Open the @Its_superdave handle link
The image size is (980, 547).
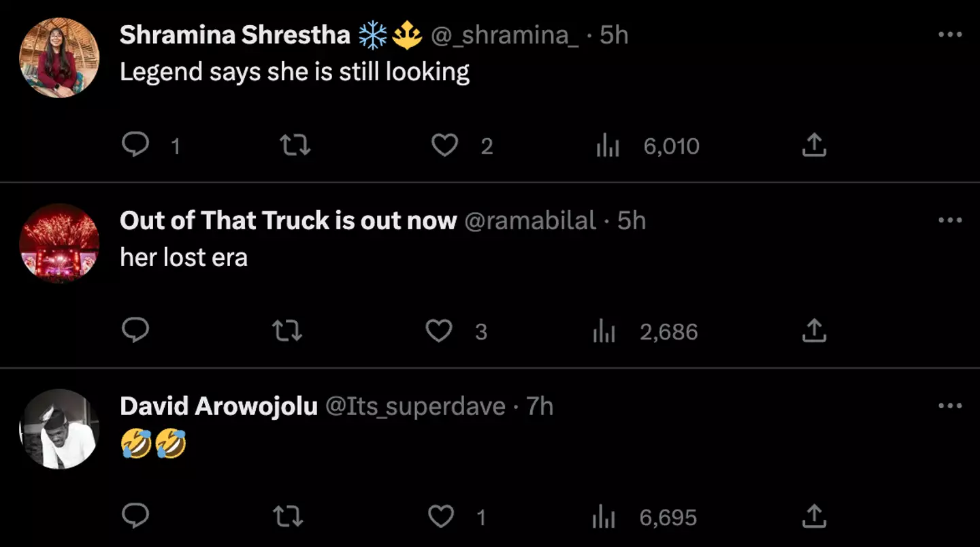click(x=415, y=406)
